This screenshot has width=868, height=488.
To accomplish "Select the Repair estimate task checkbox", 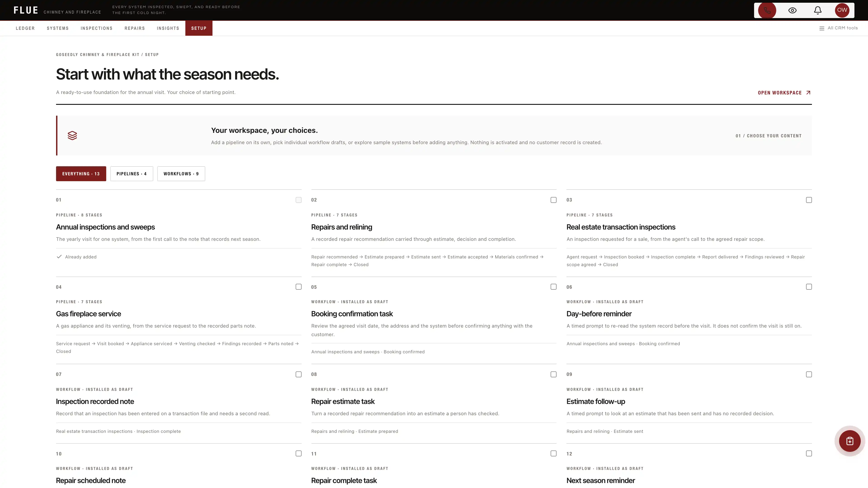I will click(554, 375).
